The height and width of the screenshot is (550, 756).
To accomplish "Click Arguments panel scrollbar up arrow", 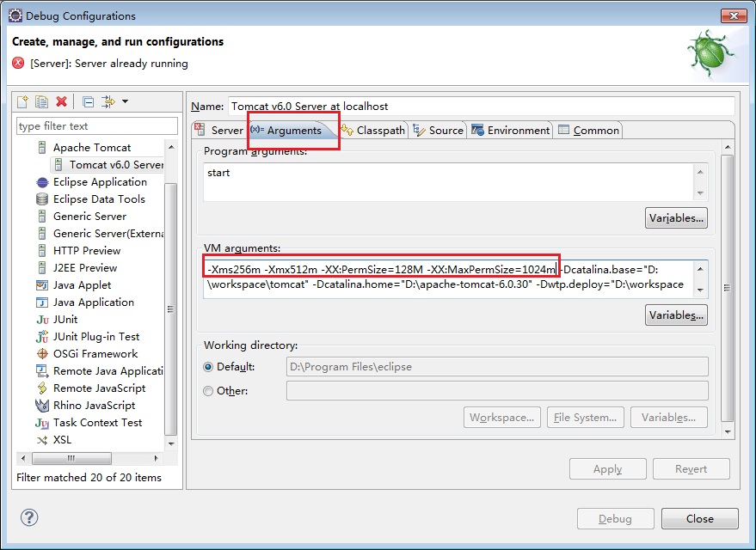I will click(x=728, y=146).
